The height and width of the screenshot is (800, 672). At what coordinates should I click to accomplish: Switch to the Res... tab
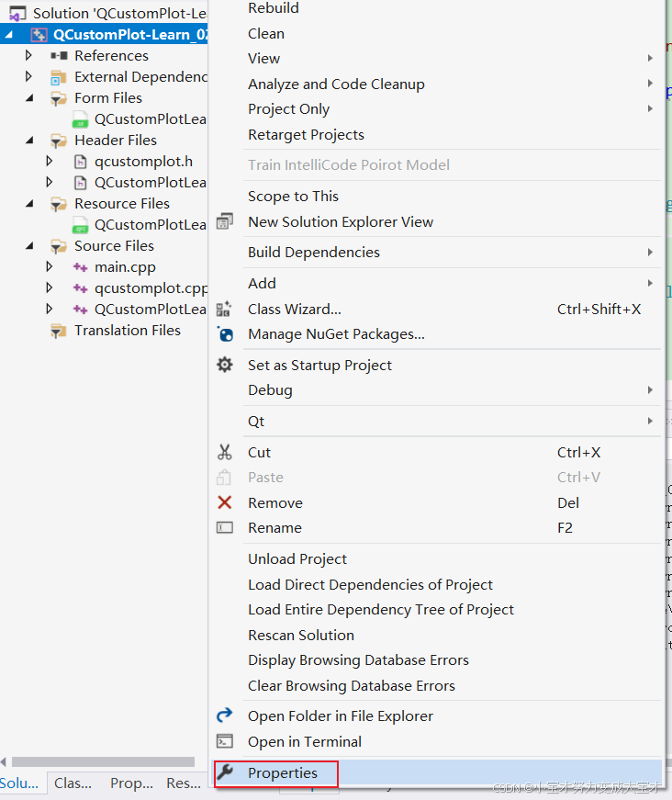click(184, 783)
